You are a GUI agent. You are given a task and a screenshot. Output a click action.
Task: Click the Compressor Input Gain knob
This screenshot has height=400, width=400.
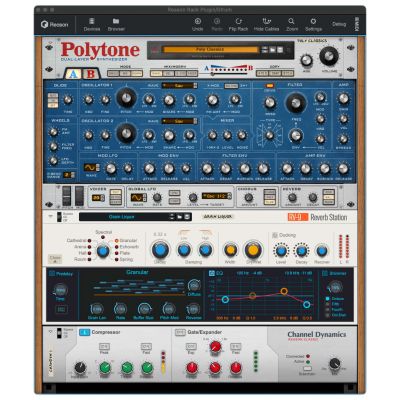[80, 368]
